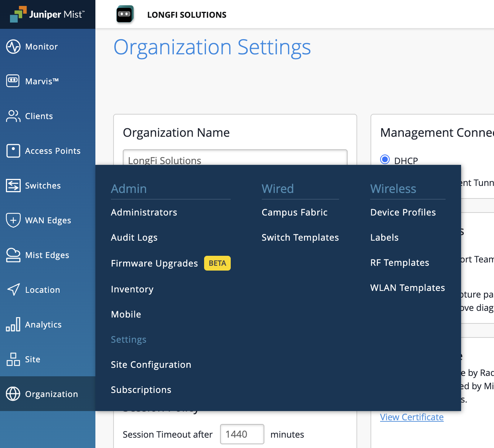Open Access Points in the sidebar
Image resolution: width=494 pixels, height=448 pixels.
point(53,151)
